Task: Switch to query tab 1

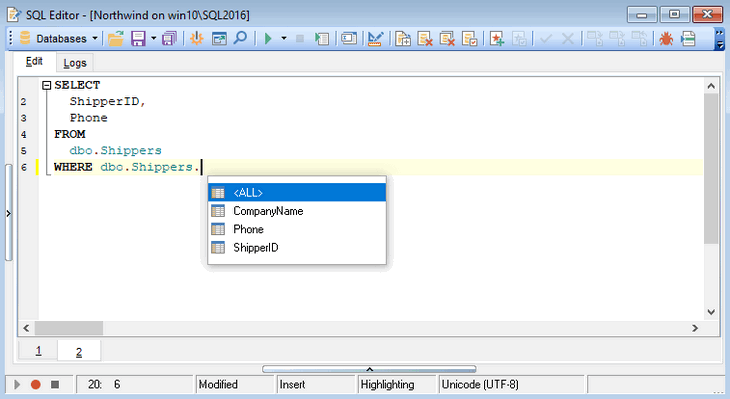Action: [x=38, y=351]
